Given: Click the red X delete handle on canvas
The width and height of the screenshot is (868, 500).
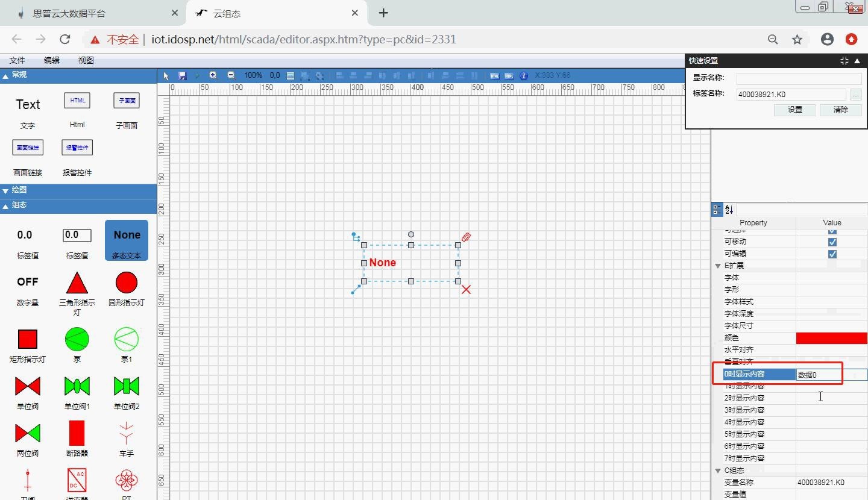Looking at the screenshot, I should pos(466,290).
